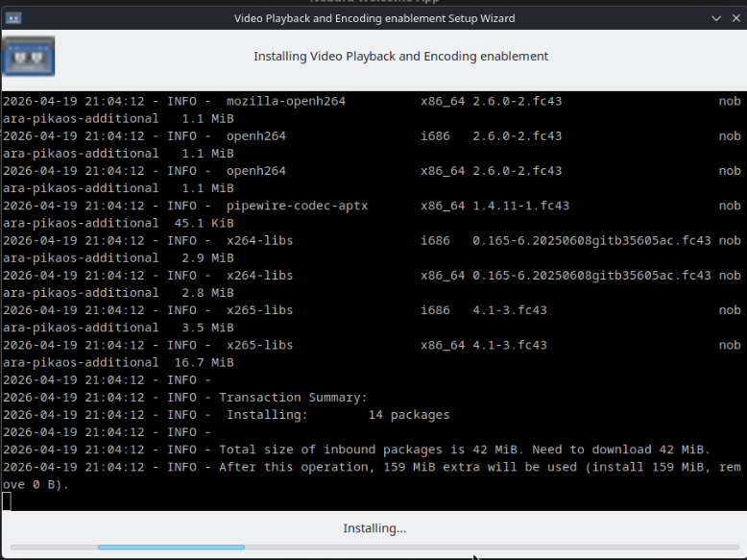Click the x265-libs x86_64 package line
Screen dimensions: 747x560
(x=259, y=345)
